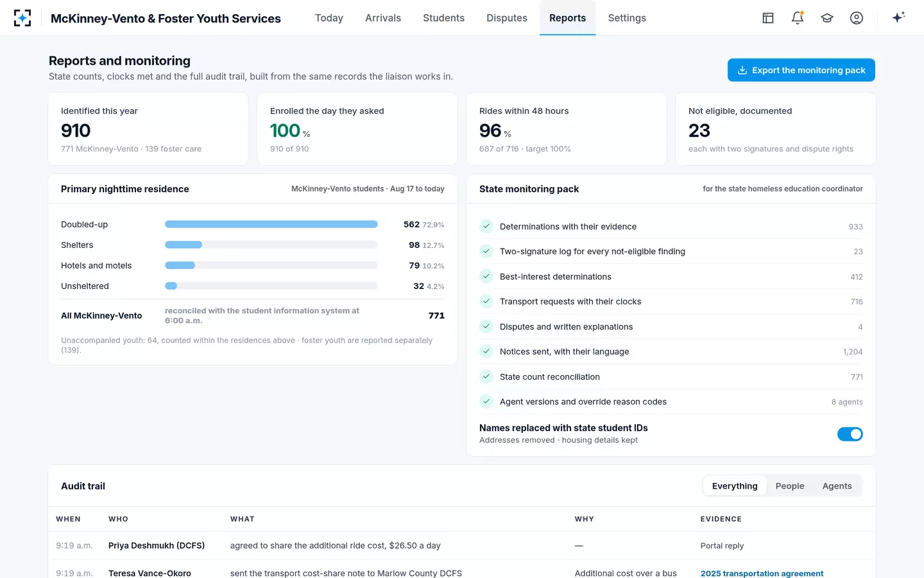Screen dimensions: 924x578
Task: Click the check beside Notices sent
Action: point(486,351)
